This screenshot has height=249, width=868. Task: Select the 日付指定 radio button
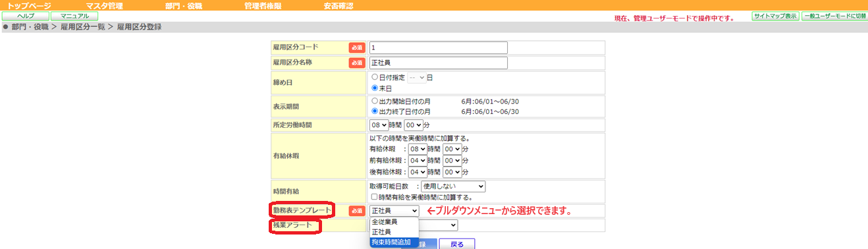[375, 78]
